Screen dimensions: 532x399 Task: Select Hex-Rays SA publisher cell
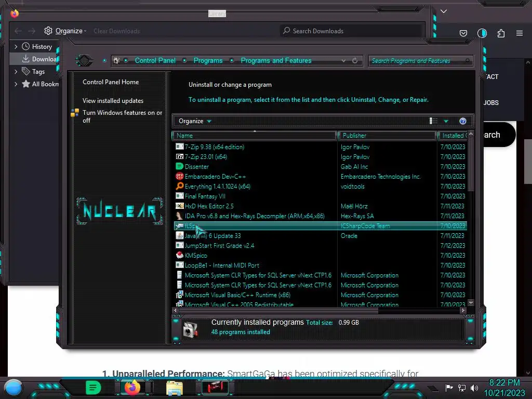click(357, 216)
